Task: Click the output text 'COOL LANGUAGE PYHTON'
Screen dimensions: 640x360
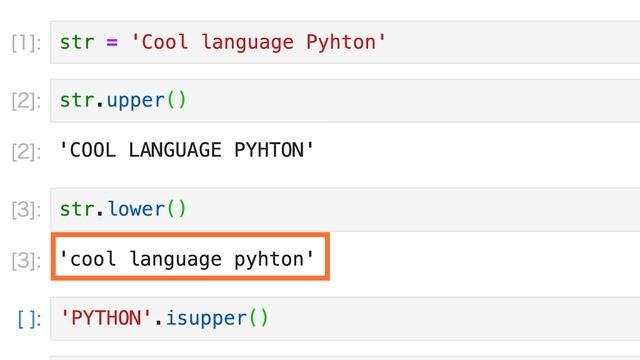Action: (187, 150)
